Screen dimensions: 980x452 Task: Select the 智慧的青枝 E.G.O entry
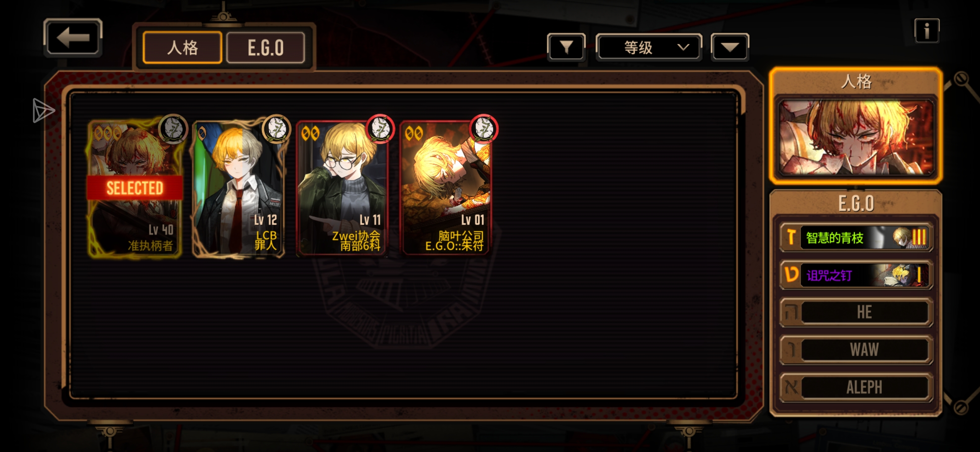[x=856, y=238]
